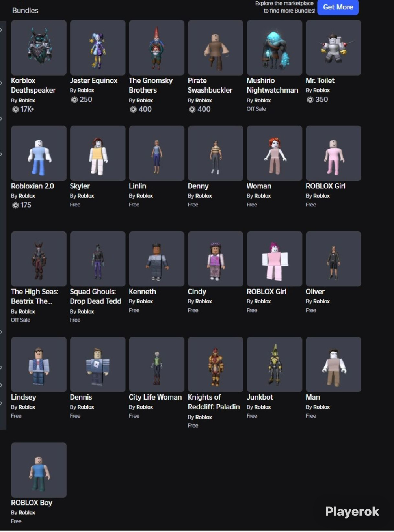View Squad Ghouls: Drop Dead Tedd image
This screenshot has width=394, height=532.
(98, 259)
